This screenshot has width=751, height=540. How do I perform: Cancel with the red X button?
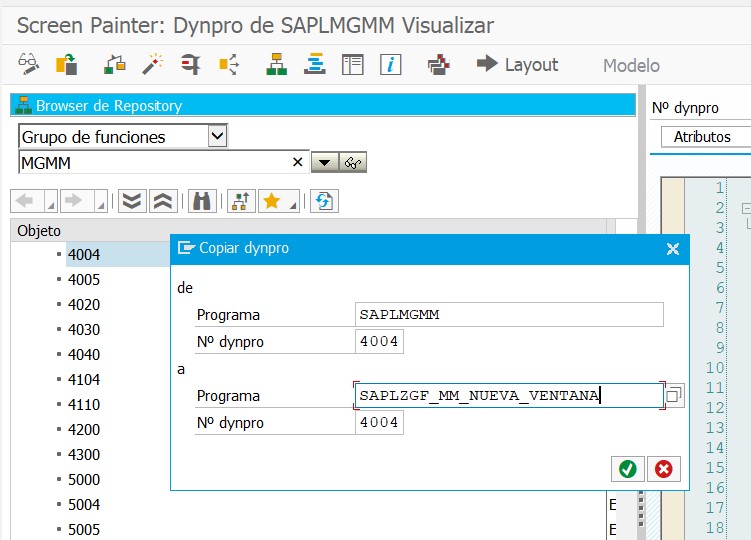click(663, 469)
